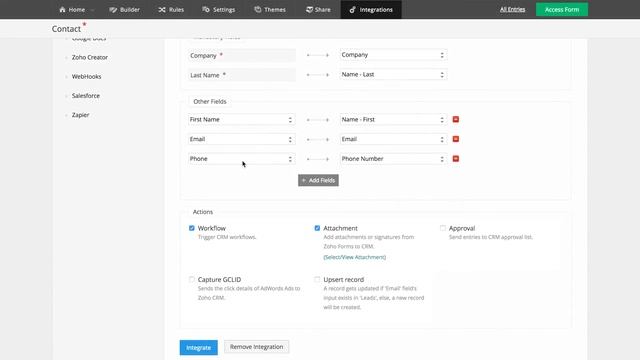This screenshot has width=640, height=360.
Task: Open Select/View Attachment link
Action: click(354, 257)
